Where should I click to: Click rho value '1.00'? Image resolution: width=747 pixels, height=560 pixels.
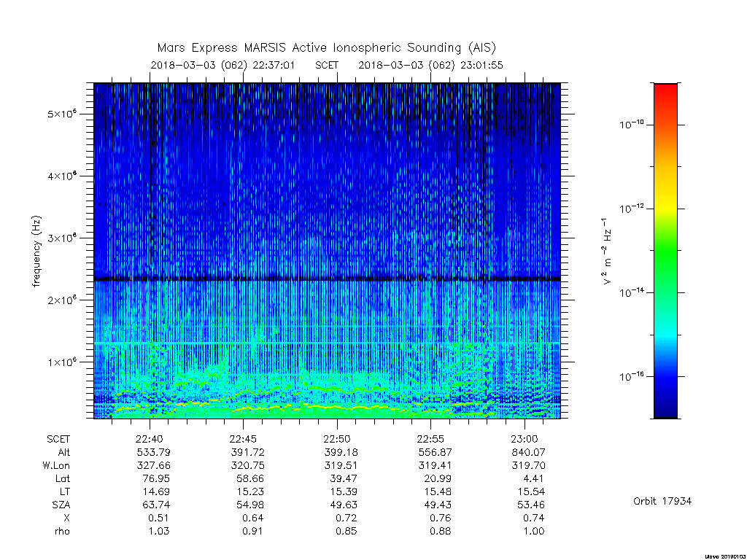point(533,531)
